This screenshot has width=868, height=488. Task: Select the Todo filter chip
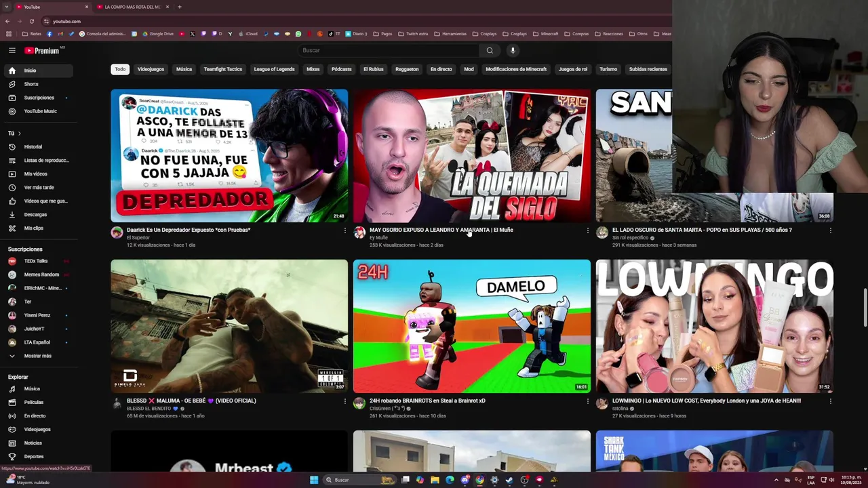[120, 69]
